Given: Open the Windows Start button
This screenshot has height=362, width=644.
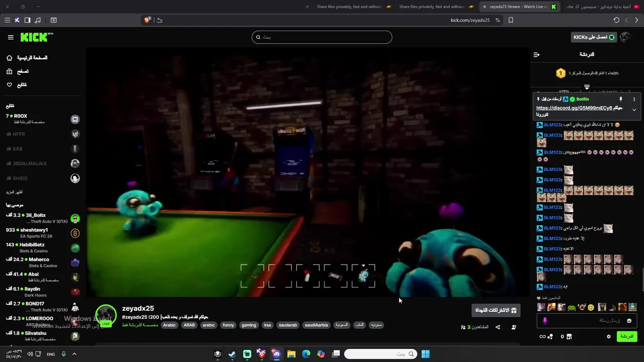Looking at the screenshot, I should pos(425,354).
